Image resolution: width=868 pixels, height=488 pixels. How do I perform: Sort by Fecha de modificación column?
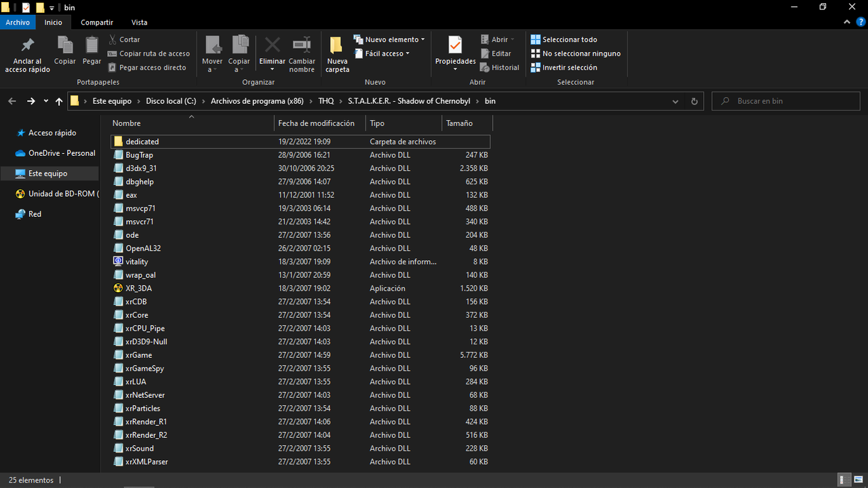[x=320, y=123]
